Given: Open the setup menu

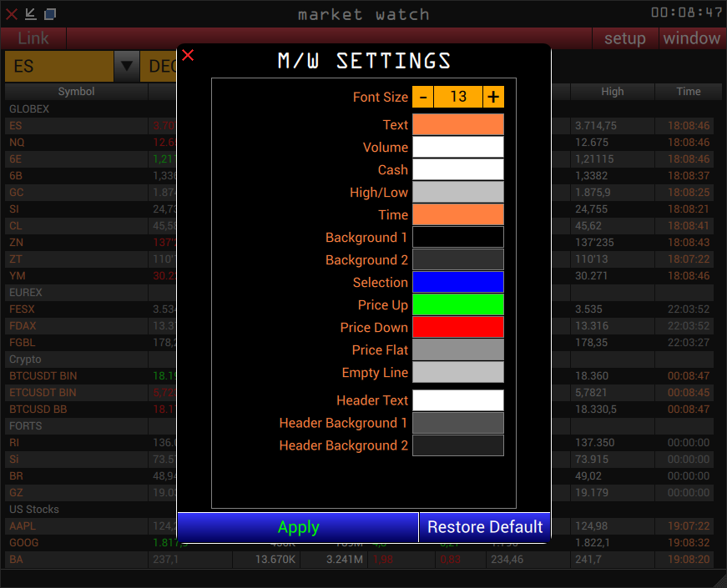Looking at the screenshot, I should (624, 38).
